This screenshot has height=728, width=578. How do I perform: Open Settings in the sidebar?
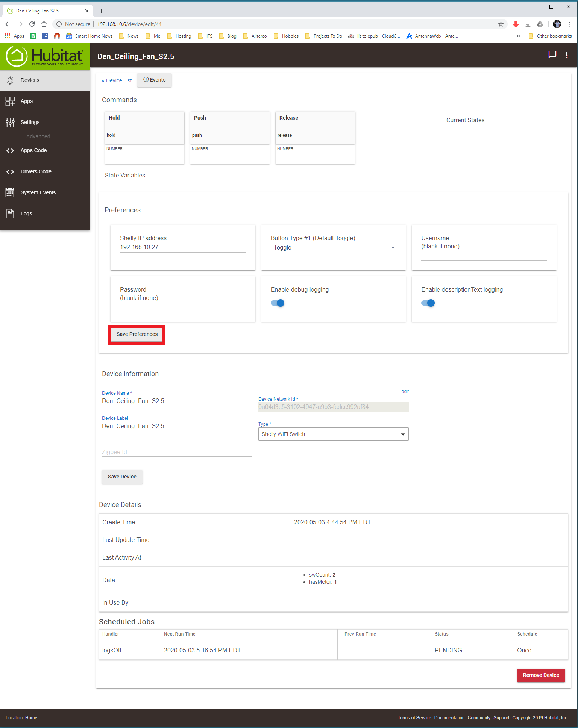[45, 122]
